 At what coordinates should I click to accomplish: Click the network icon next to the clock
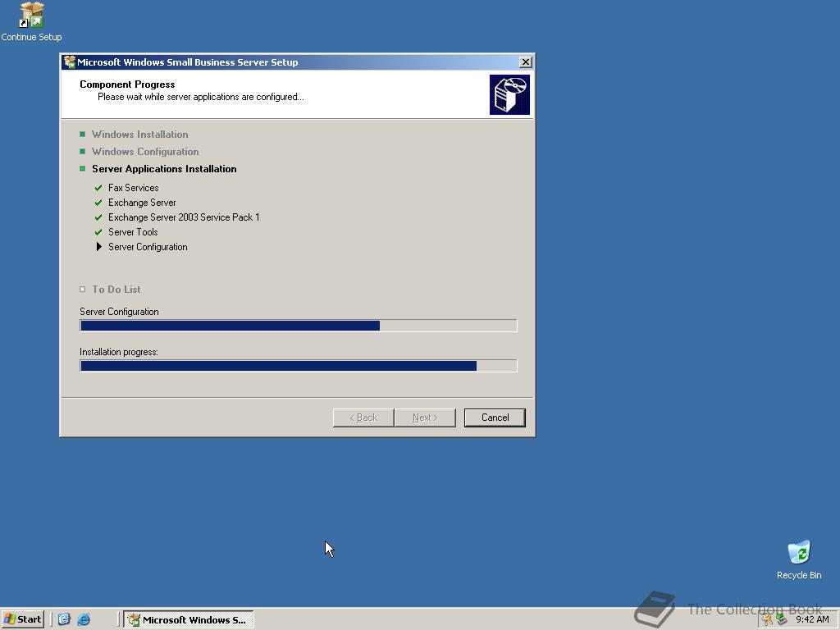pos(782,620)
